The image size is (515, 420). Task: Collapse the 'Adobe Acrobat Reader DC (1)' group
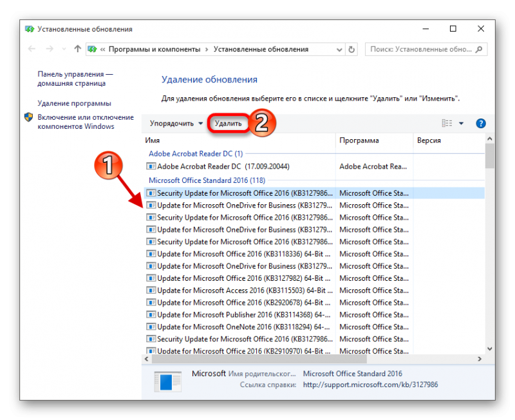196,153
